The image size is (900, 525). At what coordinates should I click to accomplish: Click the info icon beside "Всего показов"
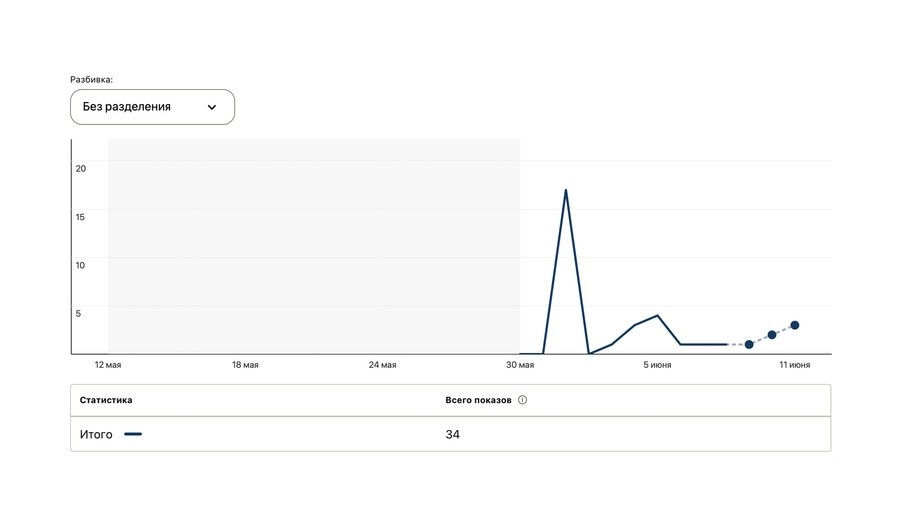[523, 400]
